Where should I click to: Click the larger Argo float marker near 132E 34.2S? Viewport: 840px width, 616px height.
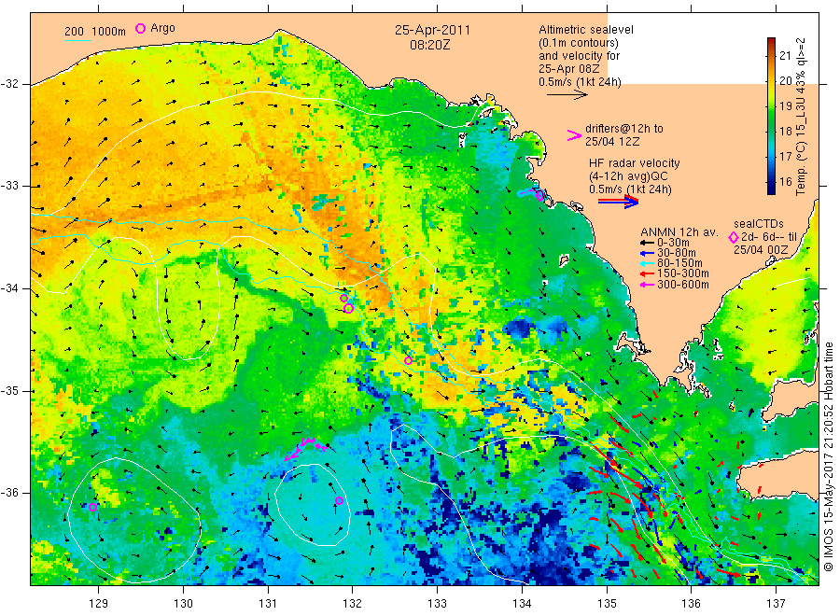[x=348, y=308]
